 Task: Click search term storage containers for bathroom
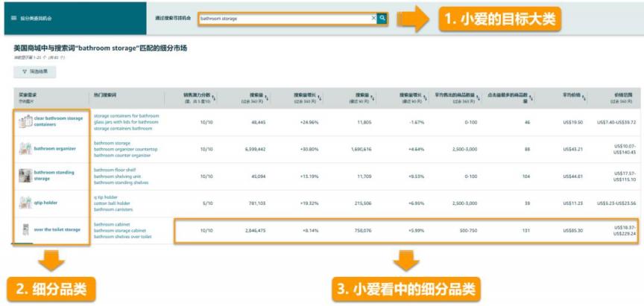pyautogui.click(x=126, y=115)
